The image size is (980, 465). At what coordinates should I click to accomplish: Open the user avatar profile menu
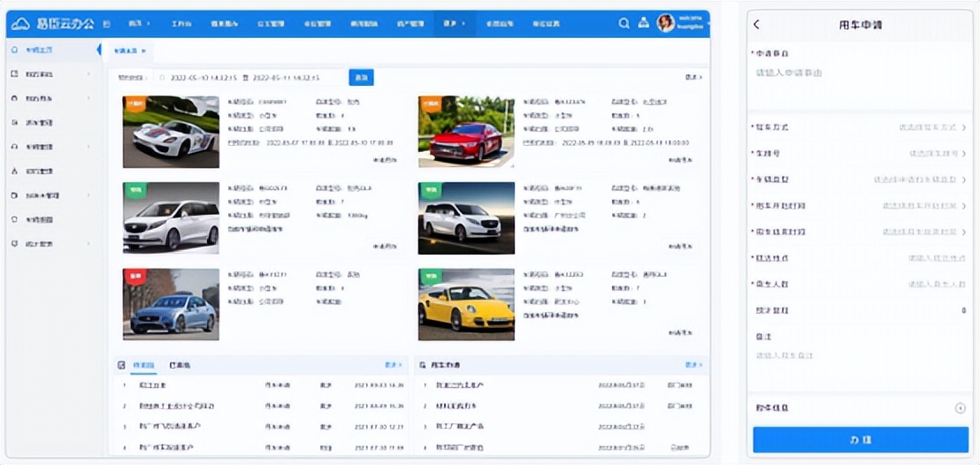[x=666, y=23]
